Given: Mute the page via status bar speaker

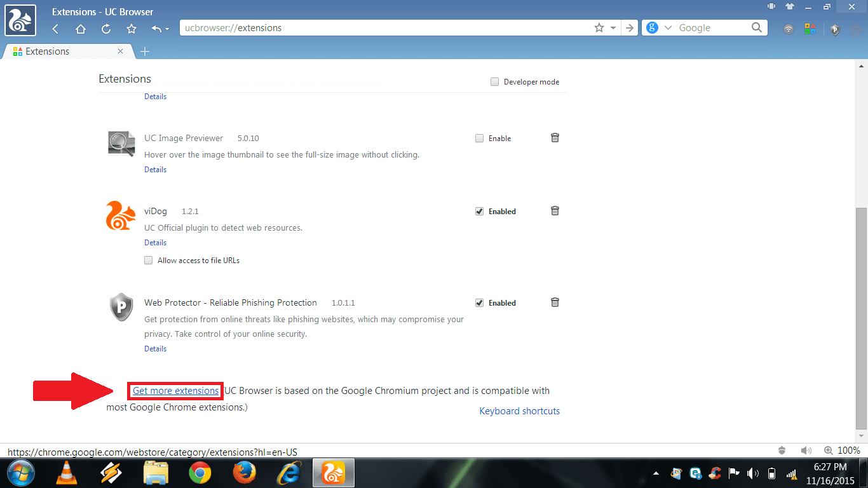Looking at the screenshot, I should point(806,451).
